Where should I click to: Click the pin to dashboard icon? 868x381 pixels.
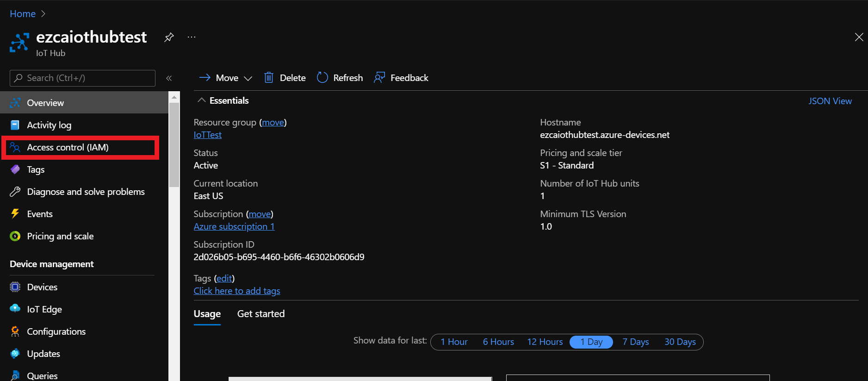tap(169, 37)
